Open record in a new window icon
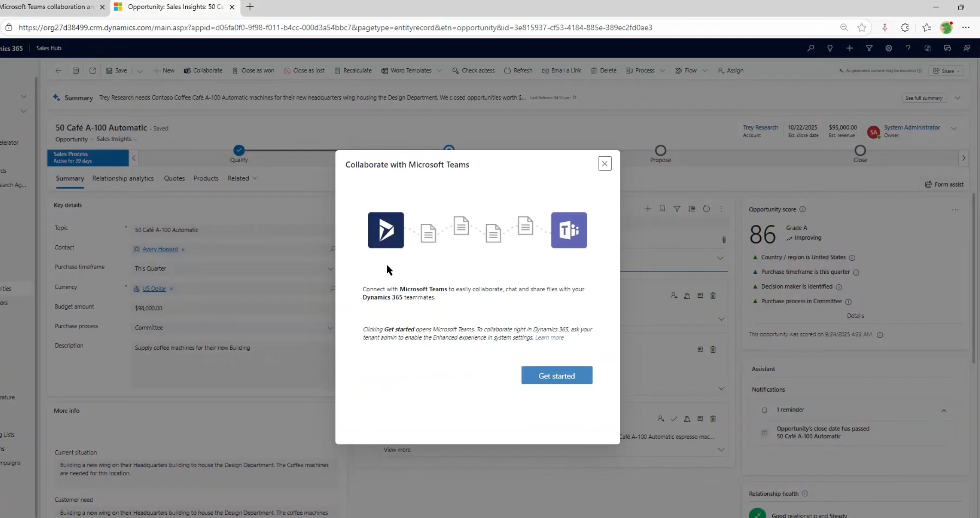 coord(93,71)
